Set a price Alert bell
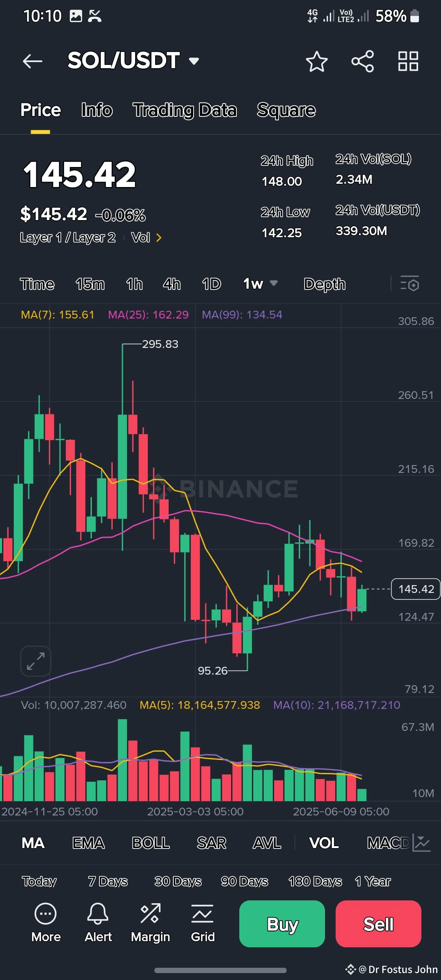Screen dimensions: 441x980 pos(98,924)
